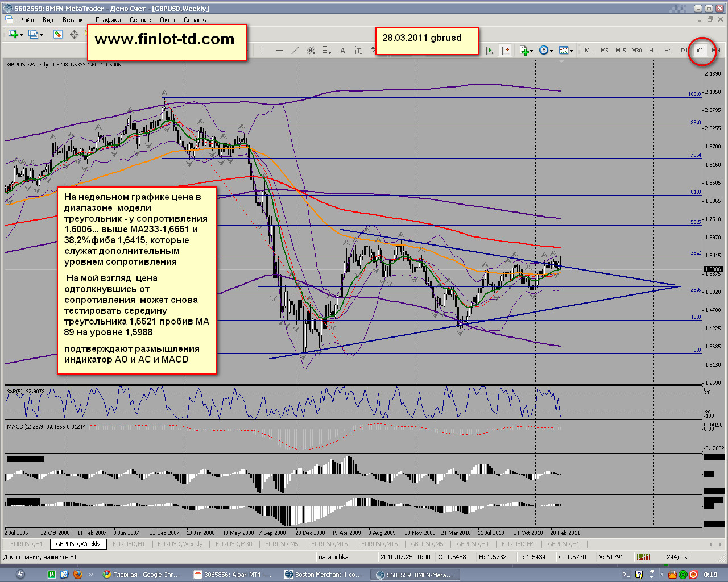Select the horizontal line drawing tool
The height and width of the screenshot is (582, 728).
tap(279, 50)
